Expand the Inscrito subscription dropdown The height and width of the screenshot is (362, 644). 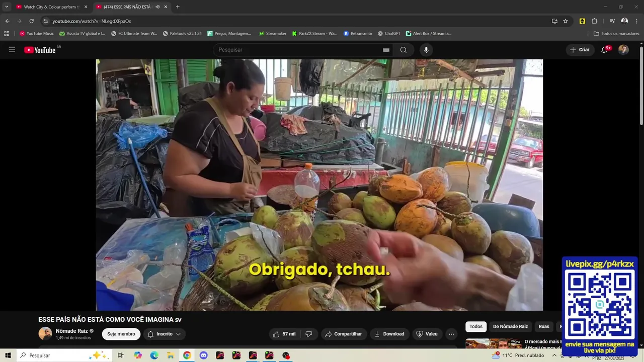point(165,334)
